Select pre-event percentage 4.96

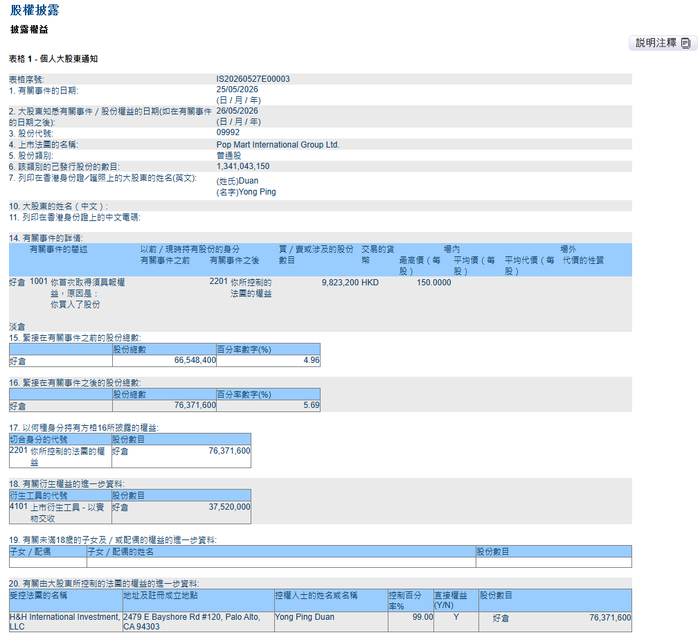[312, 360]
